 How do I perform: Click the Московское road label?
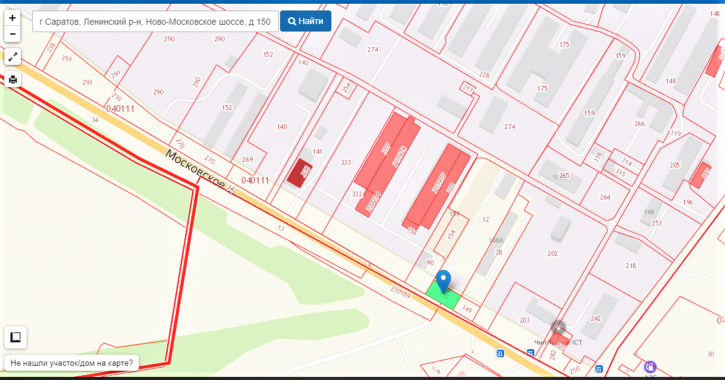pos(195,169)
